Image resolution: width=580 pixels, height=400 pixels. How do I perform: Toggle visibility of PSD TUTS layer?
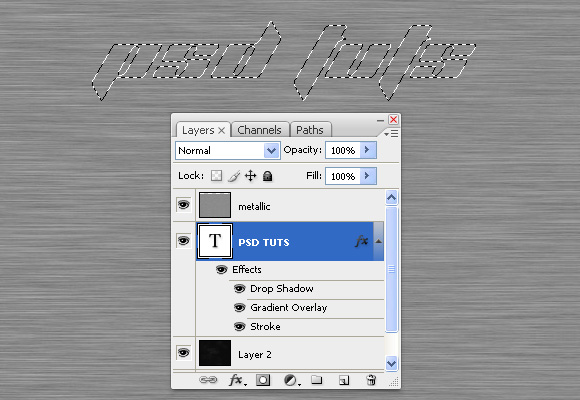point(183,241)
